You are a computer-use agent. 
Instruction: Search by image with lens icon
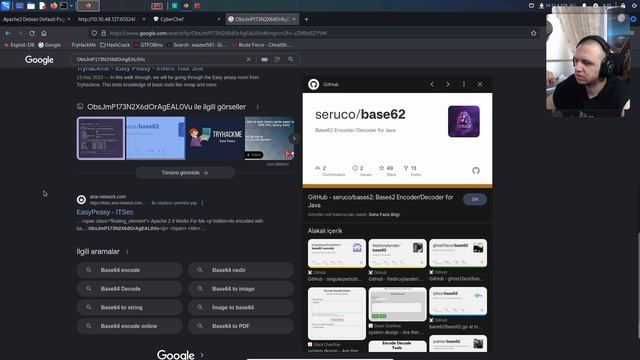[x=277, y=59]
